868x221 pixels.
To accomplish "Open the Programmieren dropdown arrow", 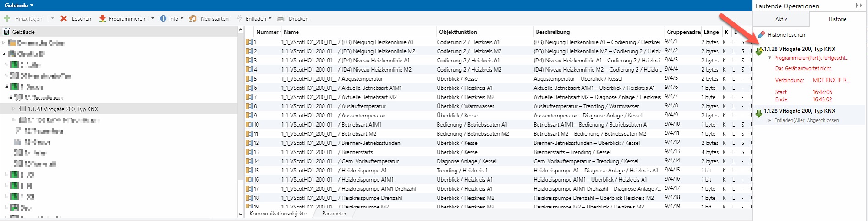I will point(150,19).
